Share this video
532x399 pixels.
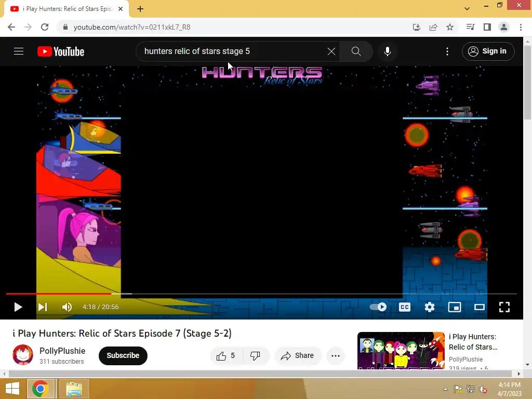[298, 355]
